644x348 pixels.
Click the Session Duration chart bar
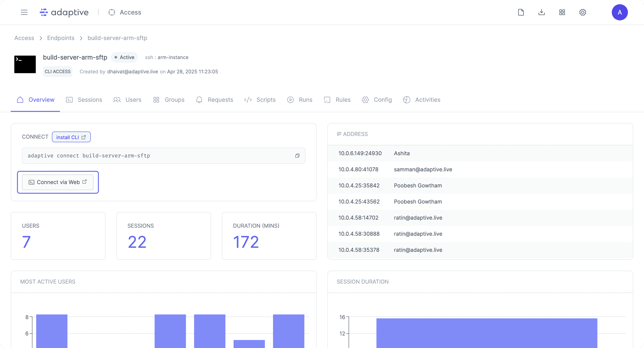(487, 333)
